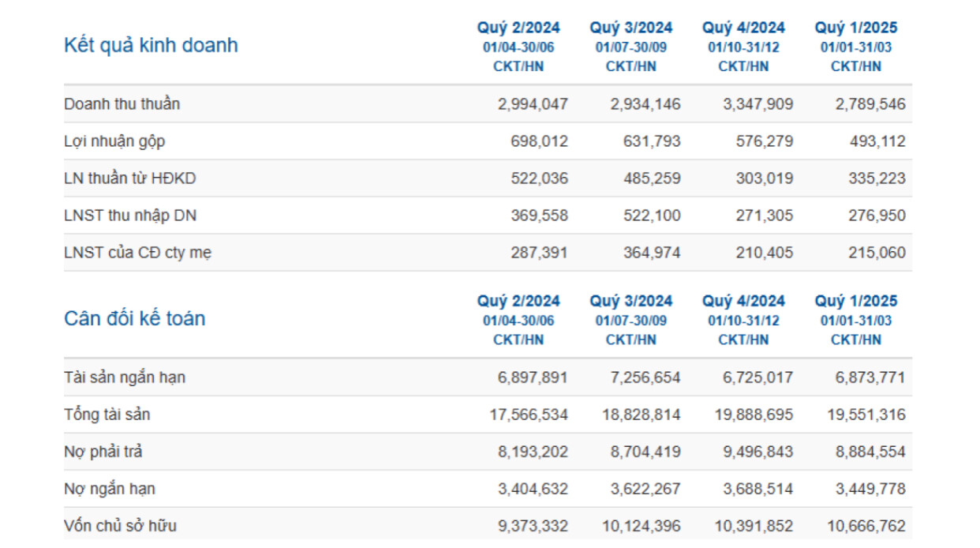Click the Doanh thu thuần value 3,347,909
980x548 pixels.
(x=758, y=104)
